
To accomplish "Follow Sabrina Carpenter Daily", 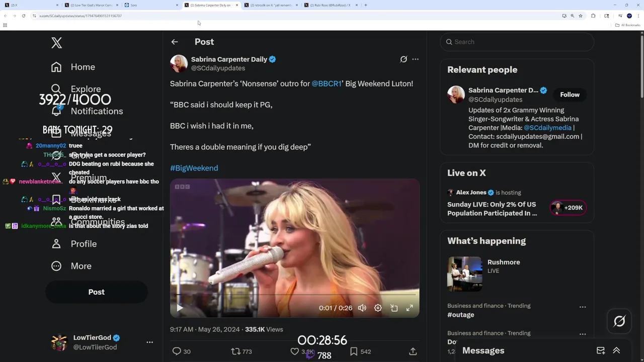I will (570, 95).
